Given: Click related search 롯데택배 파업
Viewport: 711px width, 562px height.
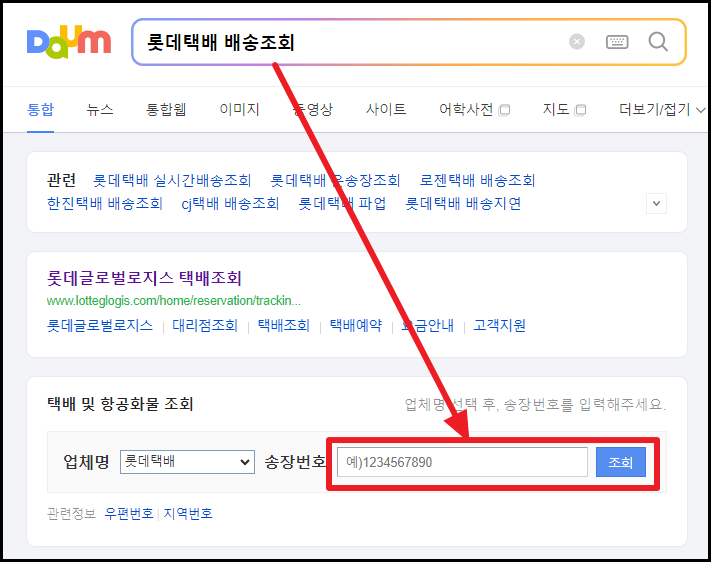Looking at the screenshot, I should pos(342,203).
